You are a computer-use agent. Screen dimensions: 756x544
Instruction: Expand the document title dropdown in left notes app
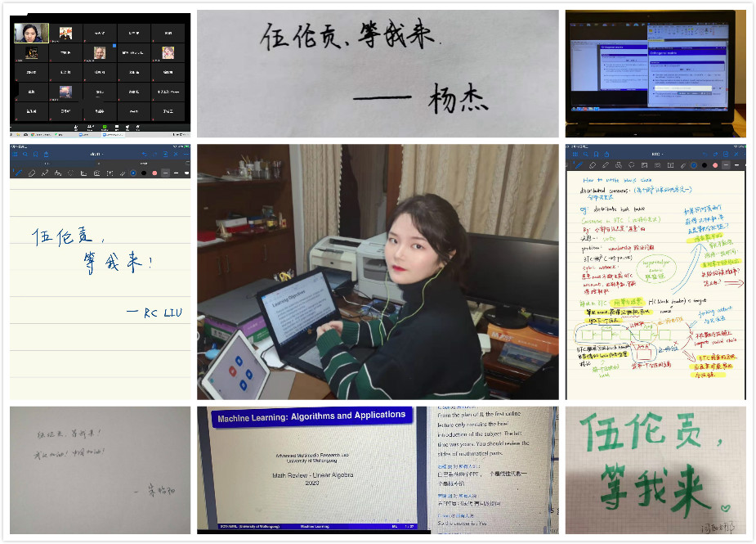tap(96, 154)
